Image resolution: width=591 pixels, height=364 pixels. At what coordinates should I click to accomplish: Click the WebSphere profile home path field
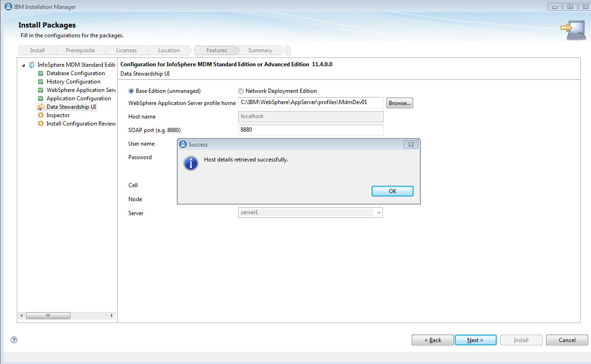pos(311,103)
